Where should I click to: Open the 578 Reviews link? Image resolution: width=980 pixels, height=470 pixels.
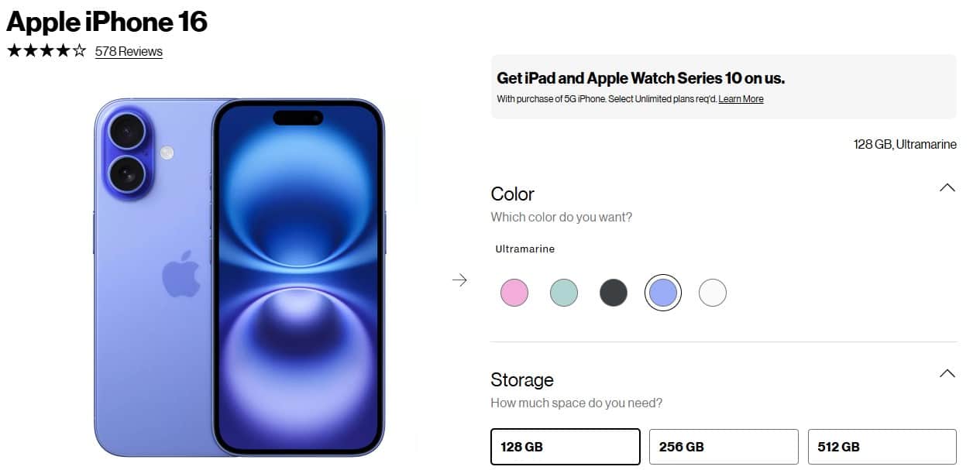point(129,52)
